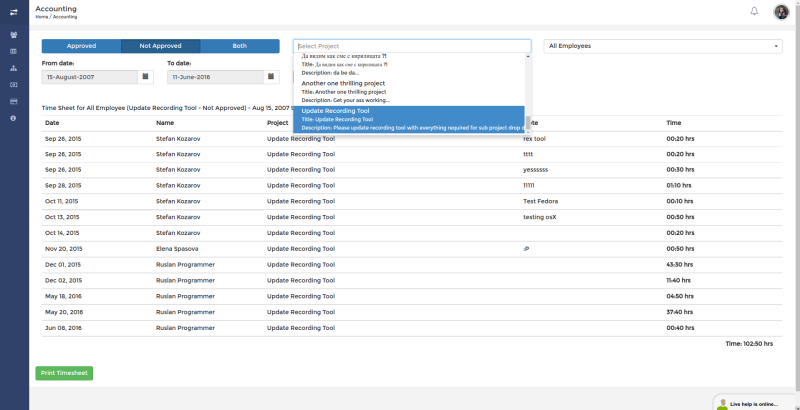The width and height of the screenshot is (800, 410).
Task: Open the info circle sidebar icon
Action: click(13, 118)
